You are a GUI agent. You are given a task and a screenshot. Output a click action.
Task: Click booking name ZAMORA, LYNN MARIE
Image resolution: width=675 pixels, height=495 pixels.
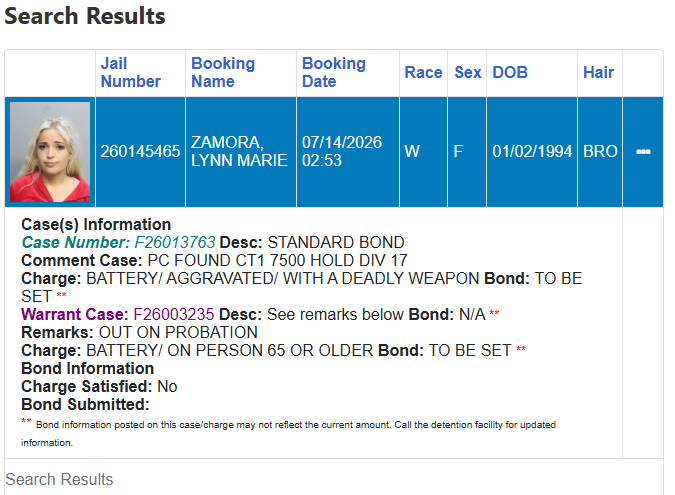(241, 152)
